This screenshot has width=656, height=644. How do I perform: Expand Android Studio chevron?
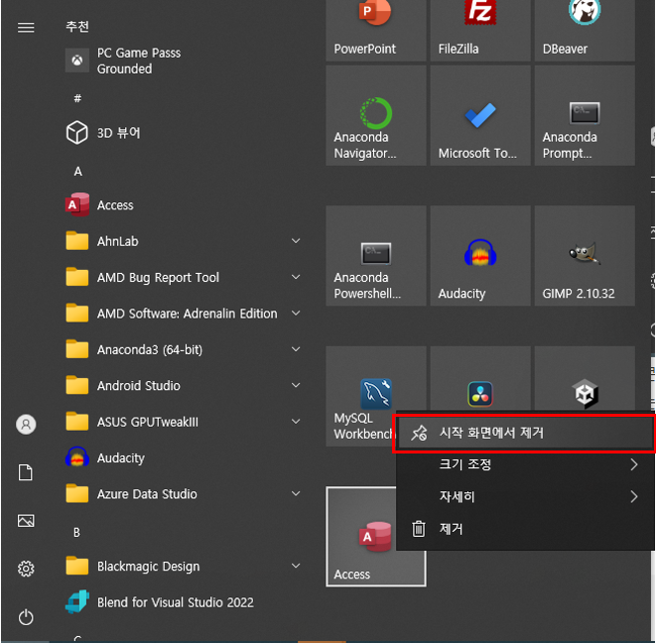pos(296,385)
